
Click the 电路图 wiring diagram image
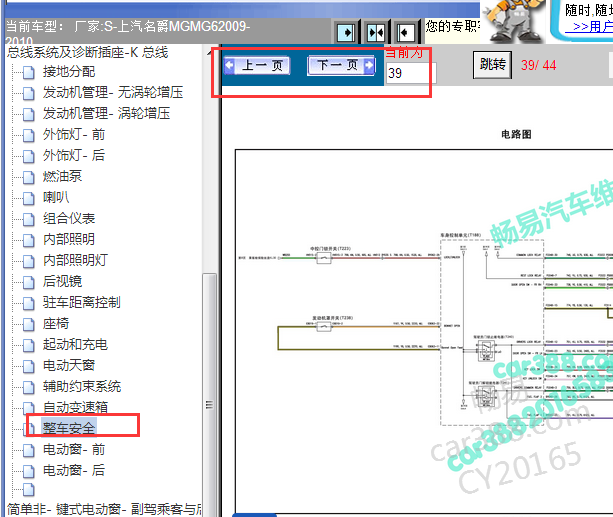424,332
